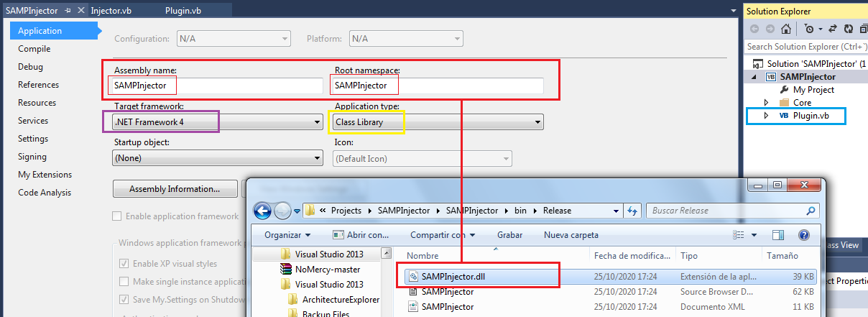The image size is (868, 317).
Task: Collapse the SAMPInjector project node
Action: 754,77
